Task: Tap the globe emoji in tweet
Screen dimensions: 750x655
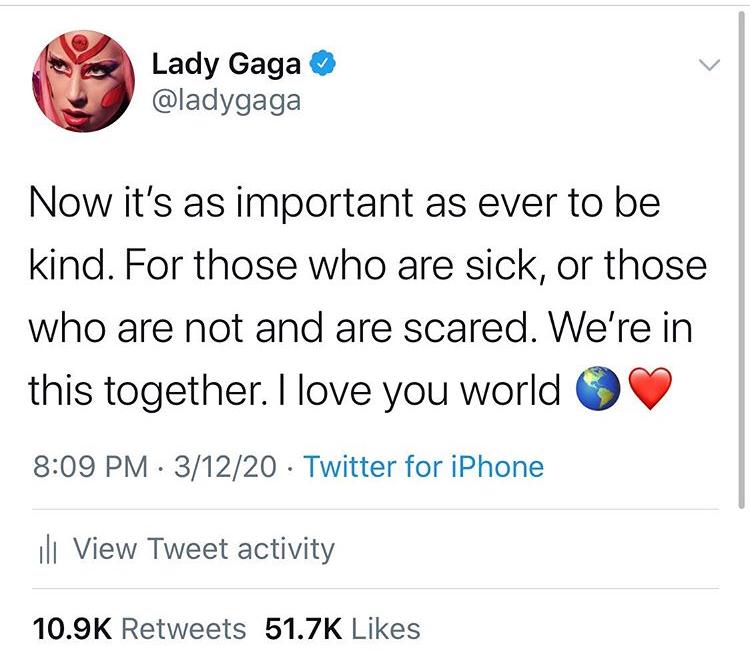Action: tap(598, 388)
